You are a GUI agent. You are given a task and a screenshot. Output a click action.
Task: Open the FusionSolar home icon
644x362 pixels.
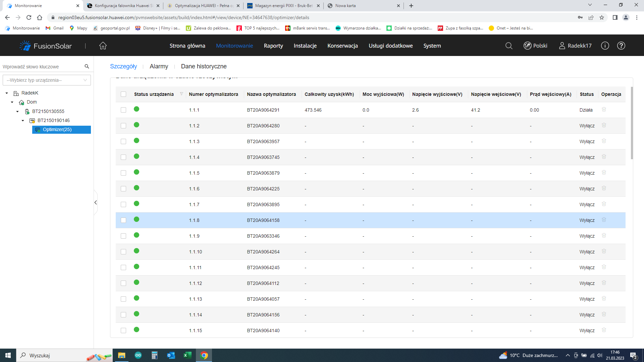point(103,46)
